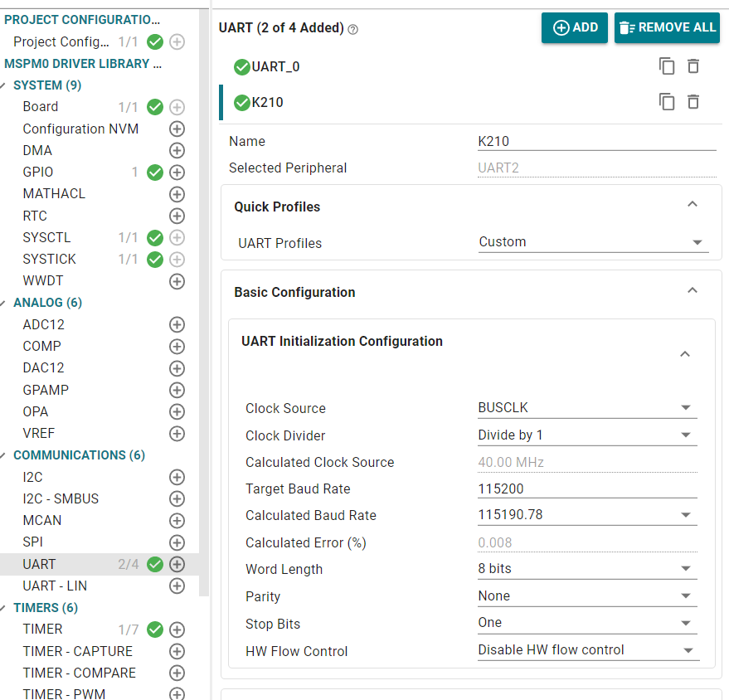Collapse the Quick Profiles section
Image resolution: width=729 pixels, height=700 pixels.
[x=693, y=204]
